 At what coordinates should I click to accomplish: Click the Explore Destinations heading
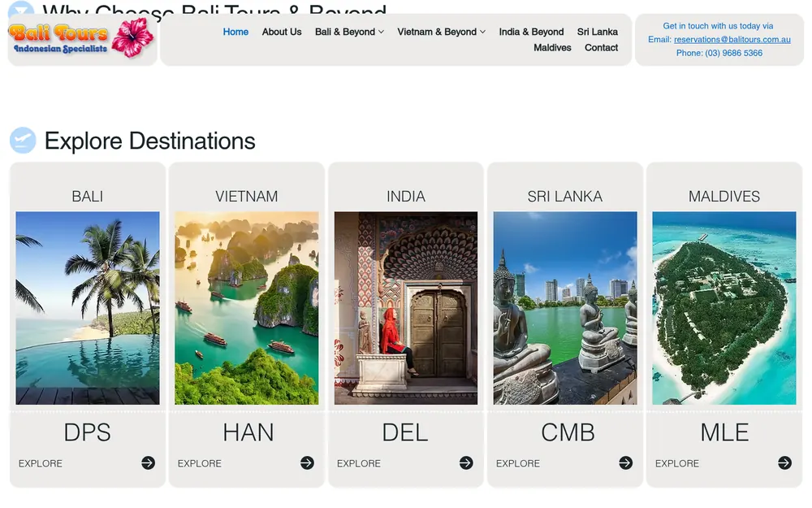point(149,141)
